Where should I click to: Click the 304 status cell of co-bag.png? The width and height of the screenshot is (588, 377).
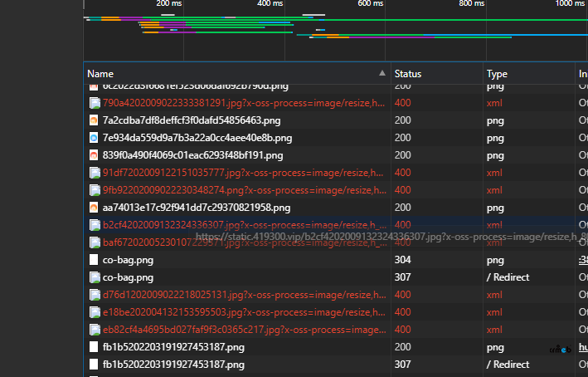pyautogui.click(x=403, y=260)
